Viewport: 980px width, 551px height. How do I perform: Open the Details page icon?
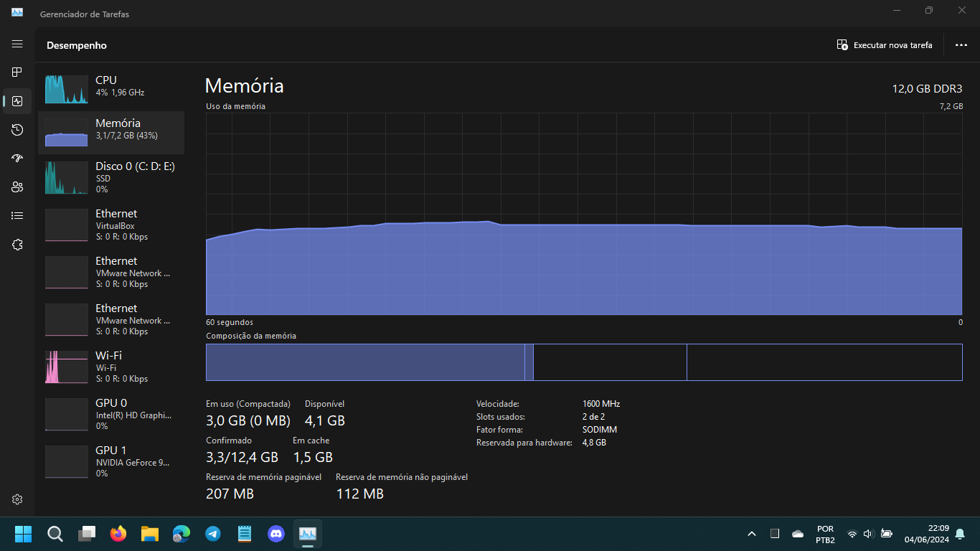[17, 216]
